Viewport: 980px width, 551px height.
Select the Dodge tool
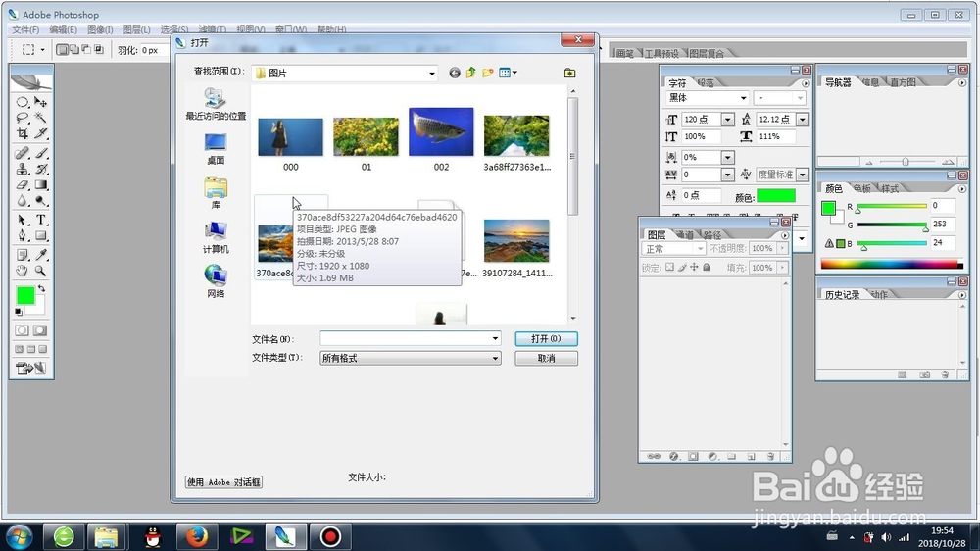click(40, 201)
